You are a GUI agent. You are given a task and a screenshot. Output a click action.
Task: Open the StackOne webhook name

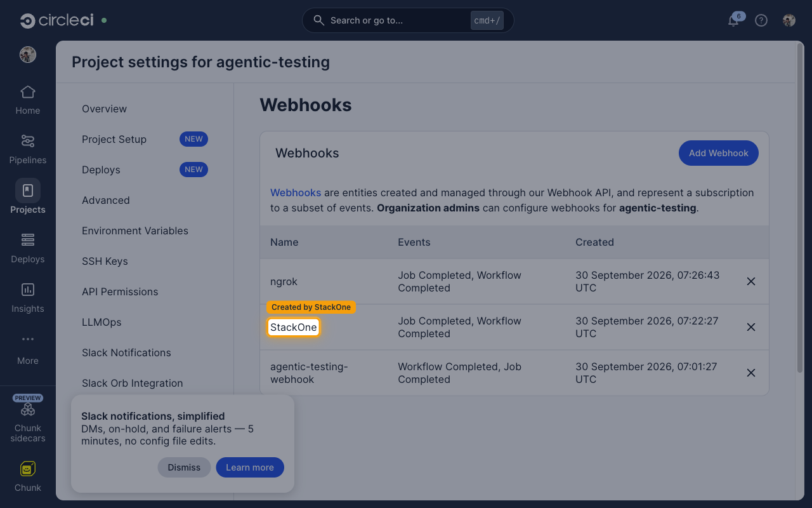pyautogui.click(x=293, y=327)
